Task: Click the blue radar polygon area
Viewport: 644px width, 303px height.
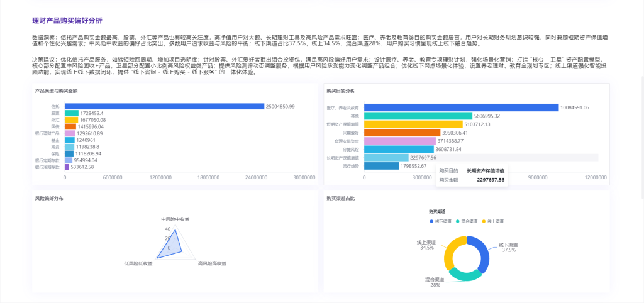Action: [172, 248]
